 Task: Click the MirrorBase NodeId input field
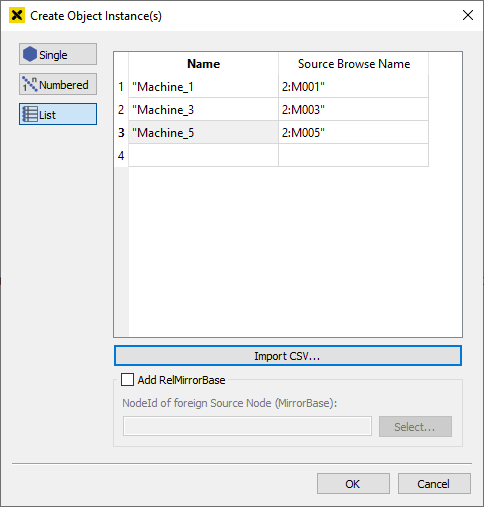pyautogui.click(x=247, y=426)
